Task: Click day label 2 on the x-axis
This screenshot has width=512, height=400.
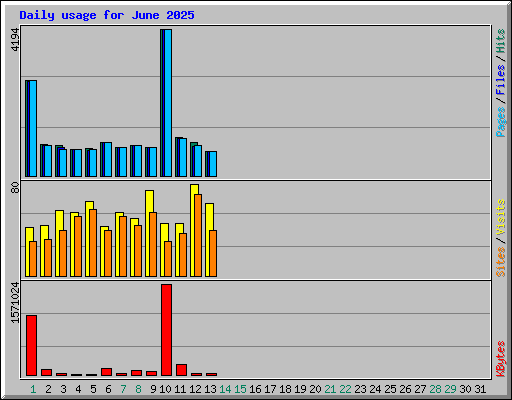Action: (x=48, y=389)
